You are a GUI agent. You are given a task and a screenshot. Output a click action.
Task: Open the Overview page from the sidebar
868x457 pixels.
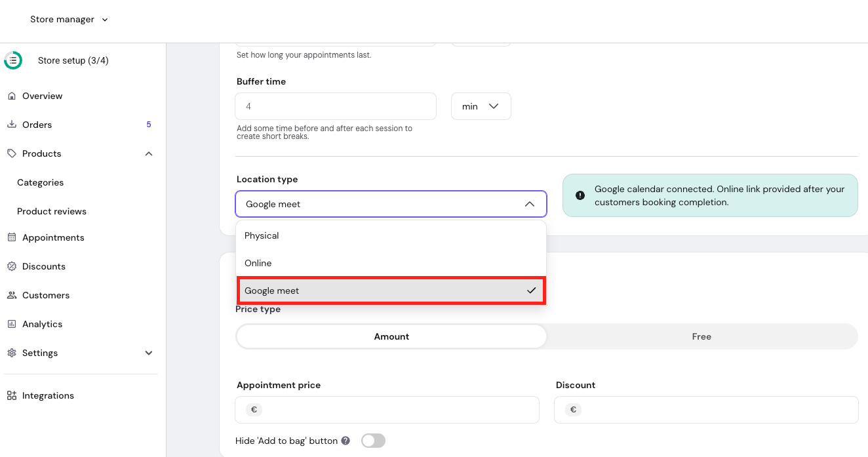coord(12,96)
